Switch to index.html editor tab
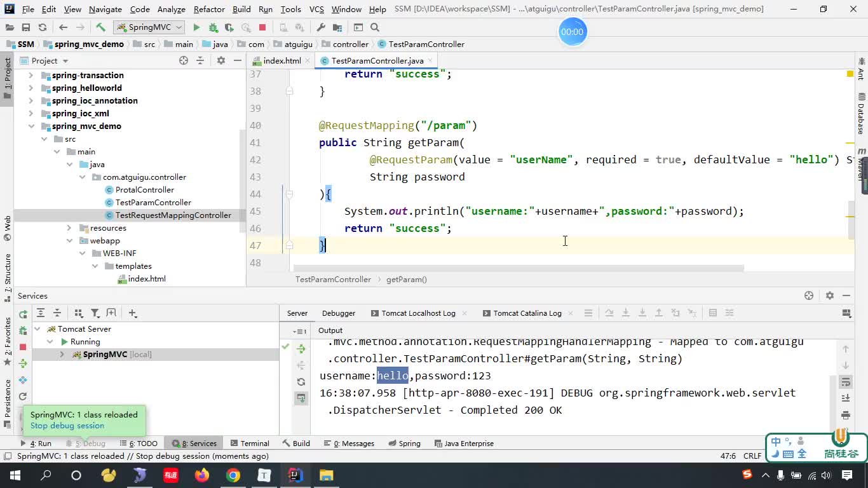The image size is (868, 488). (x=282, y=60)
